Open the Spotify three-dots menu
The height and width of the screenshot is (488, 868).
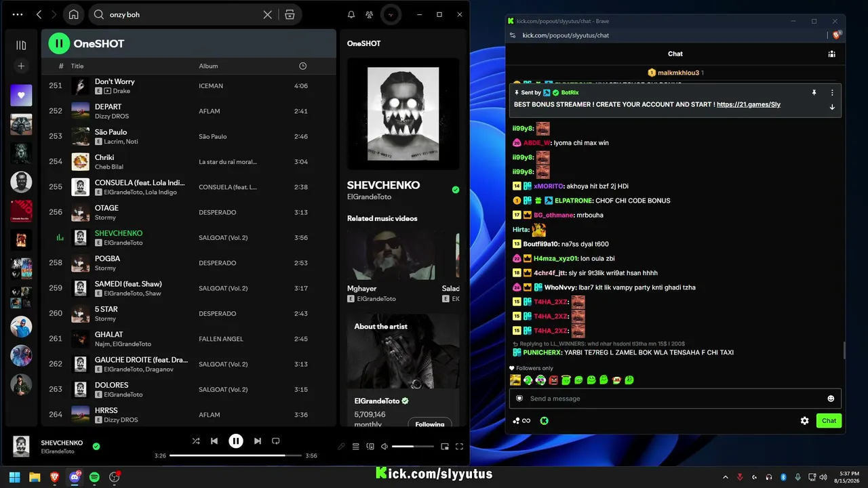click(x=18, y=14)
